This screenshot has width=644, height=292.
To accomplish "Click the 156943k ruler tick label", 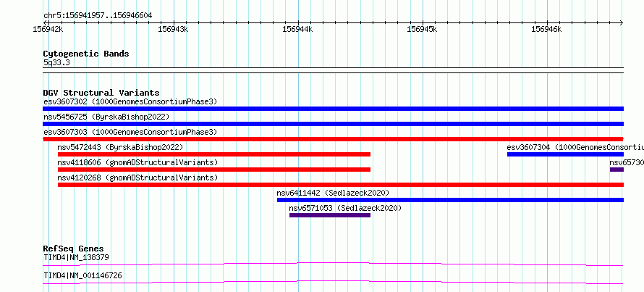I will 173,29.
